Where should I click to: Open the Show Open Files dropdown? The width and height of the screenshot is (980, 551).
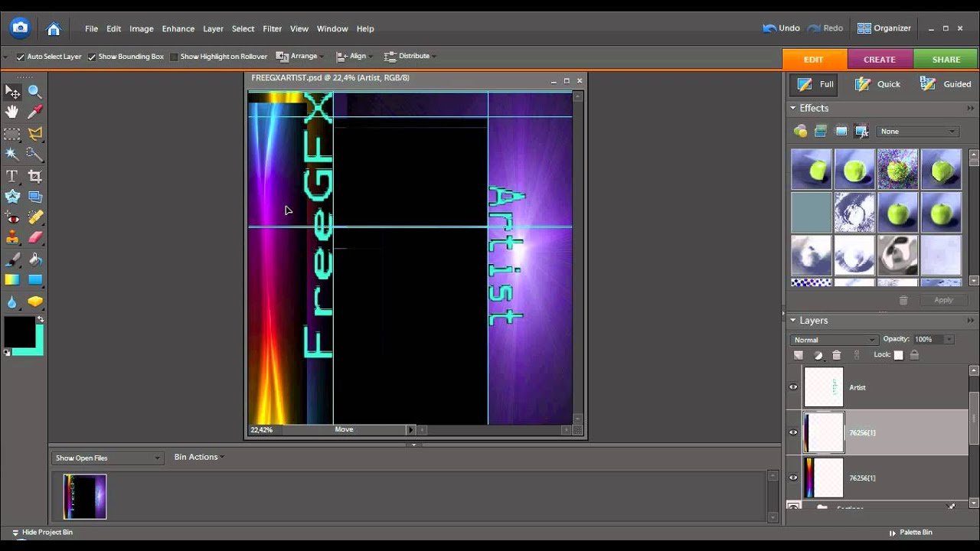click(107, 458)
